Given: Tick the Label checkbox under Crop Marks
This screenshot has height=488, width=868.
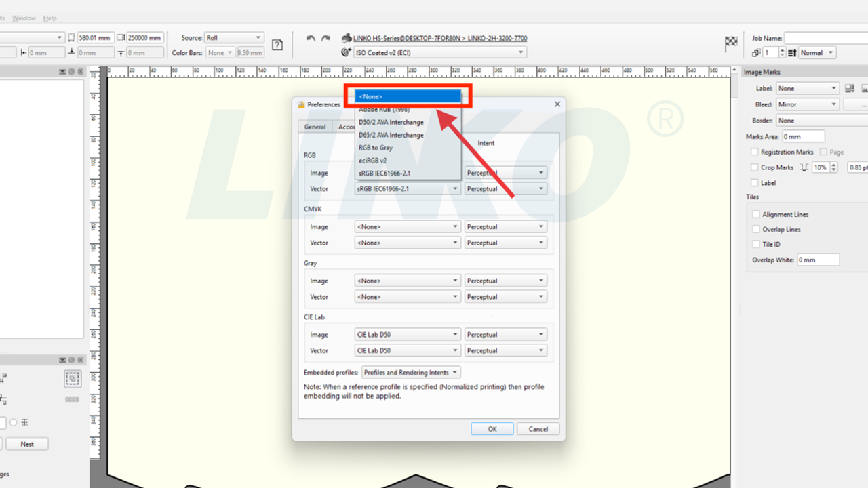Looking at the screenshot, I should pos(755,183).
